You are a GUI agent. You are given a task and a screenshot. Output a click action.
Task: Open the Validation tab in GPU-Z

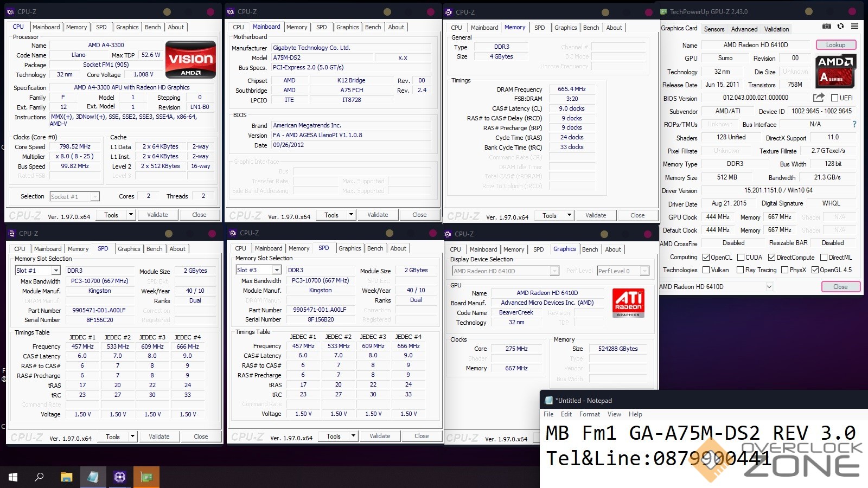(x=777, y=29)
